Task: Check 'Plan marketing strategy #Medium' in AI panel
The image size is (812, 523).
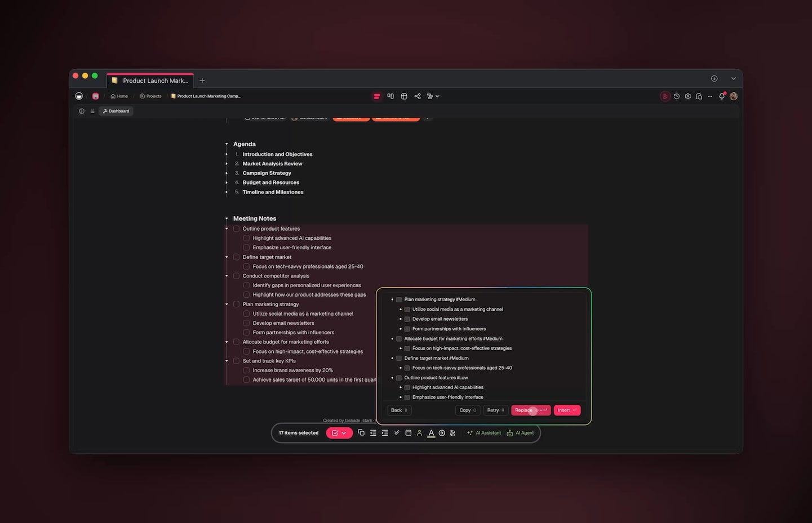Action: click(x=399, y=300)
